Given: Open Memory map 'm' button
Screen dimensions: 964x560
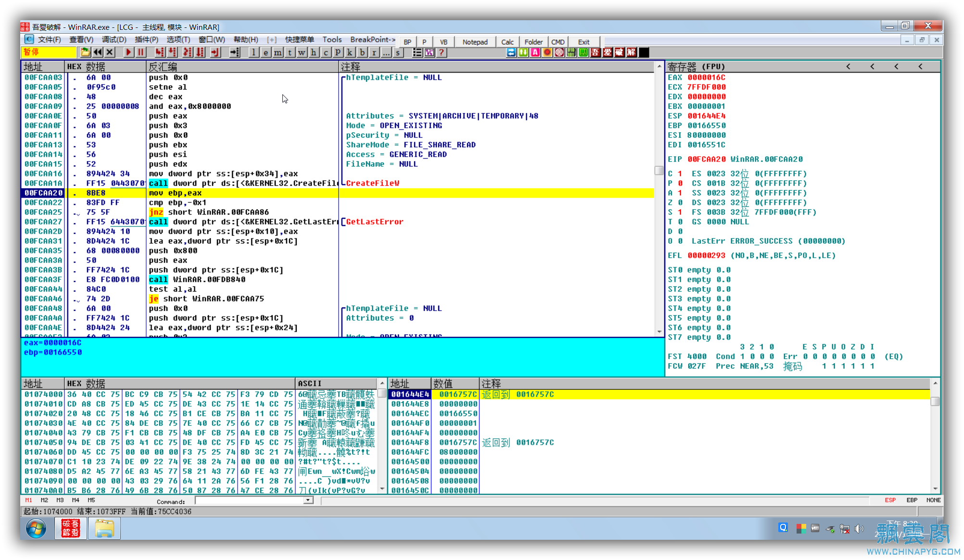Looking at the screenshot, I should click(278, 52).
